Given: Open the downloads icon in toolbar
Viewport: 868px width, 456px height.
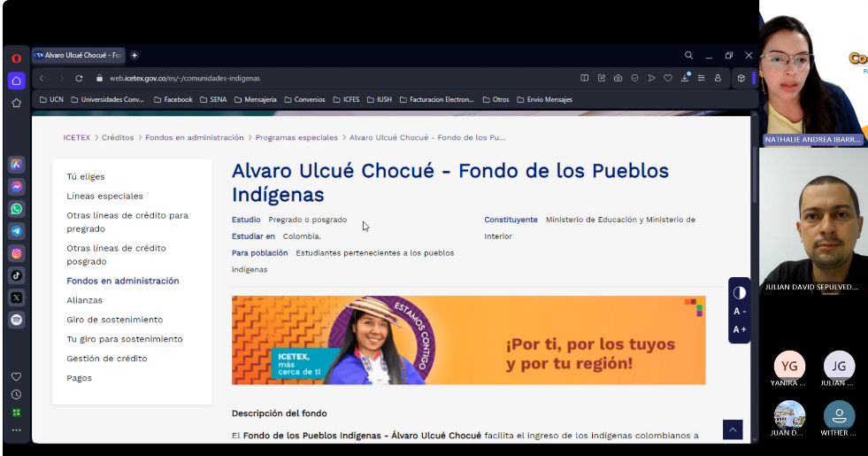Looking at the screenshot, I should 684,78.
